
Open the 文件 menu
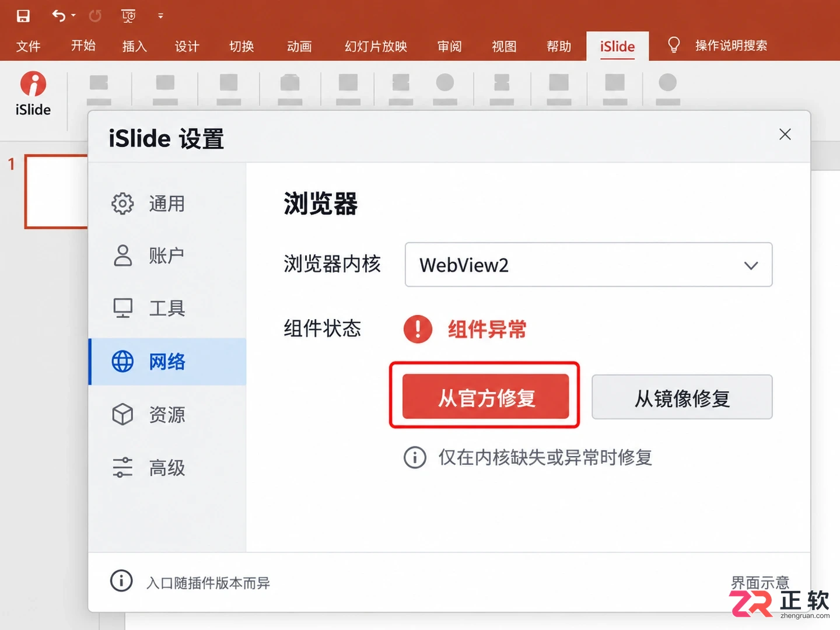(x=28, y=46)
